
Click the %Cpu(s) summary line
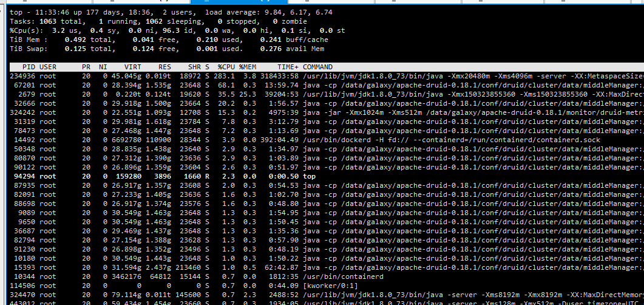coord(176,30)
